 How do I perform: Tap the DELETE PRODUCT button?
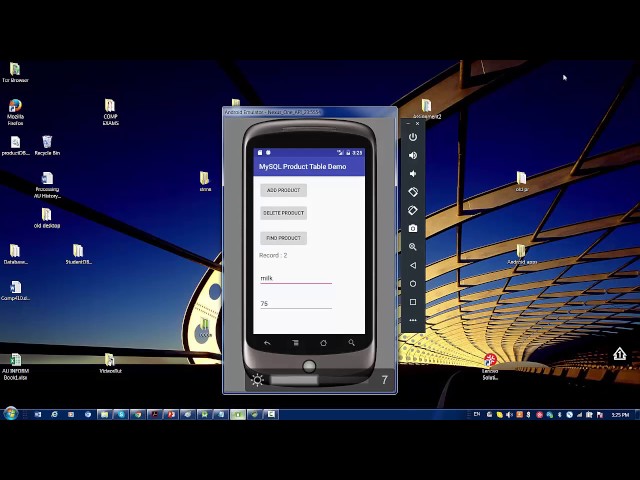pyautogui.click(x=283, y=213)
